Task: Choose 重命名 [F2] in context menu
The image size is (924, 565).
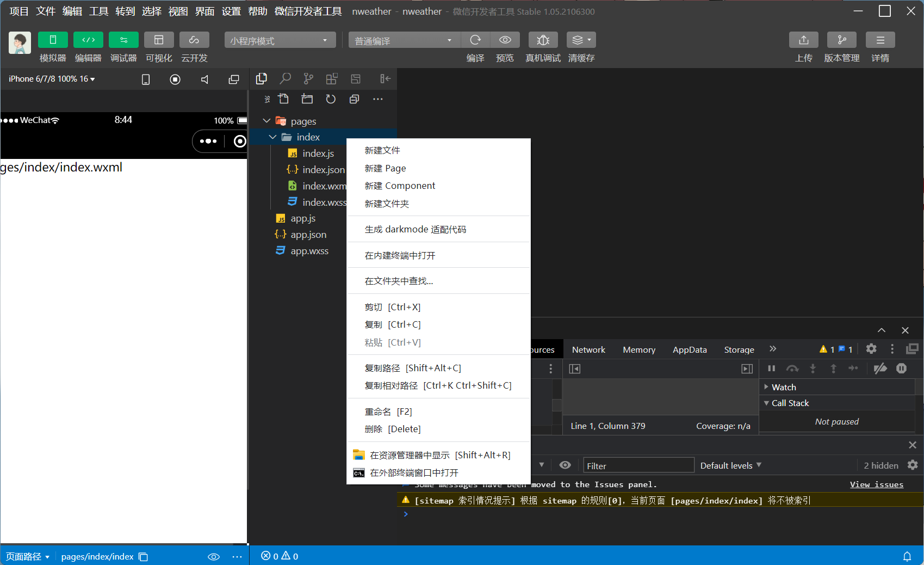Action: pyautogui.click(x=439, y=412)
